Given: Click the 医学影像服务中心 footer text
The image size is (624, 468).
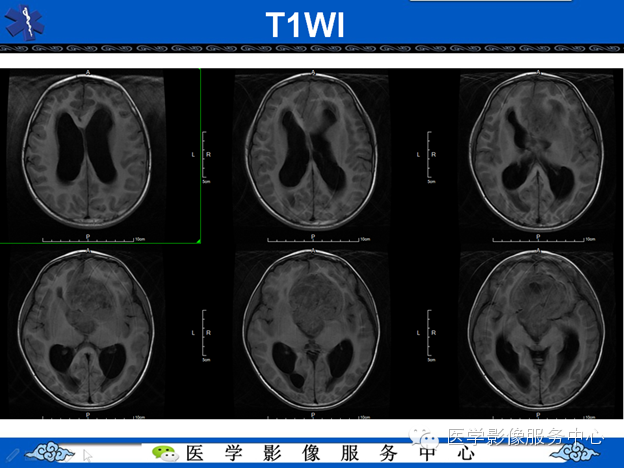Looking at the screenshot, I should [x=330, y=453].
